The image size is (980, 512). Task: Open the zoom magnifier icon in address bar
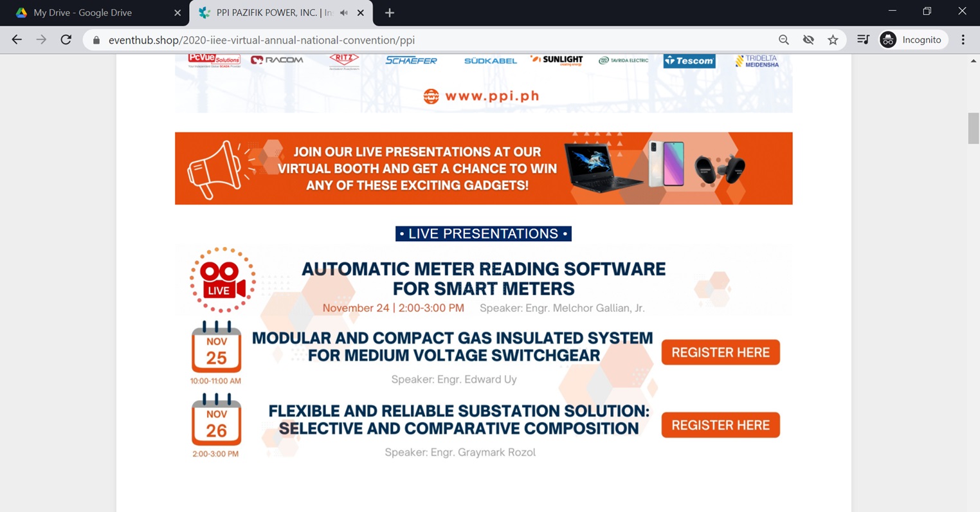tap(783, 40)
